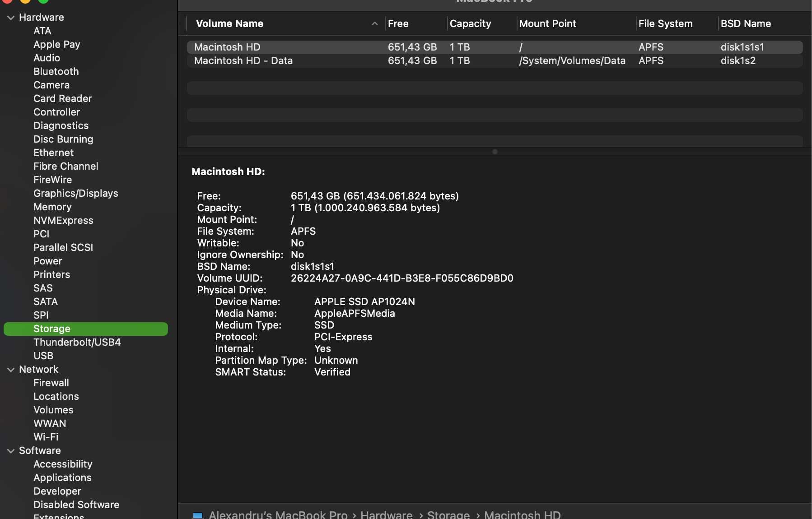Open NVMExpress in the sidebar
Image resolution: width=812 pixels, height=519 pixels.
click(63, 220)
